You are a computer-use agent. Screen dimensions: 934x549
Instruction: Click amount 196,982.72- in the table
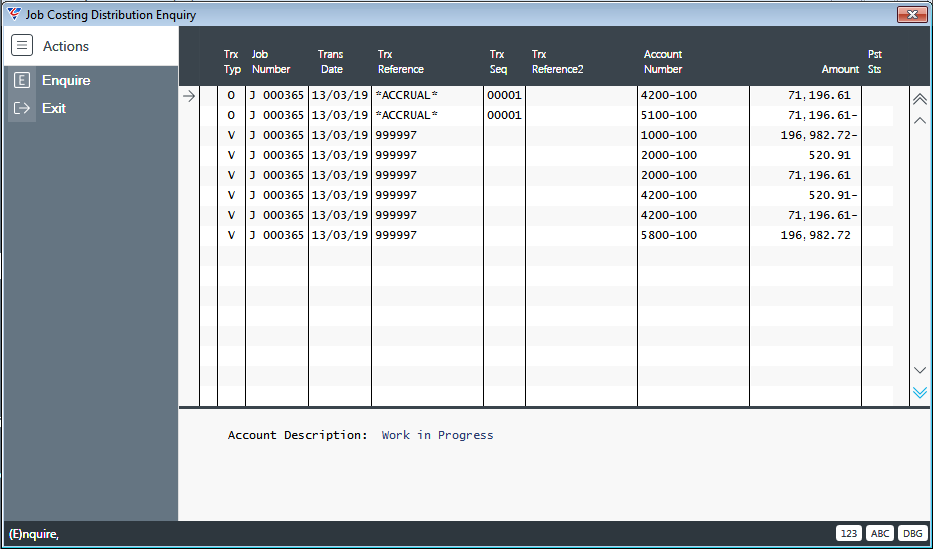pos(819,135)
